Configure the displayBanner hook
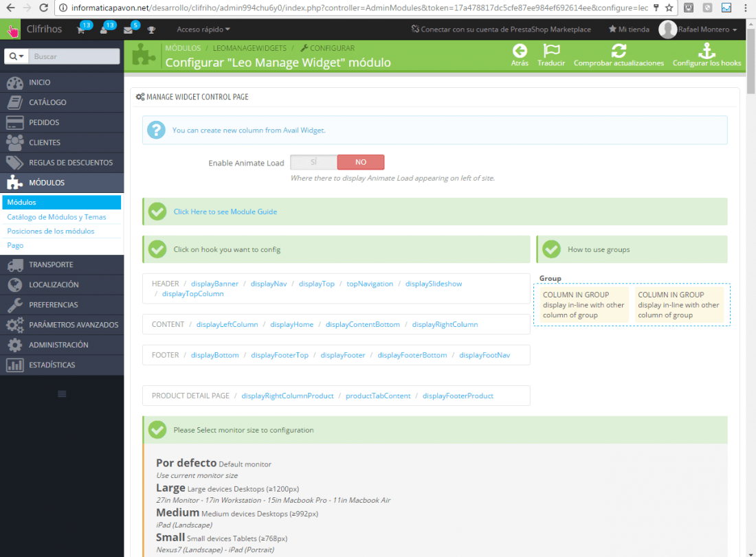756x557 pixels. (x=214, y=284)
